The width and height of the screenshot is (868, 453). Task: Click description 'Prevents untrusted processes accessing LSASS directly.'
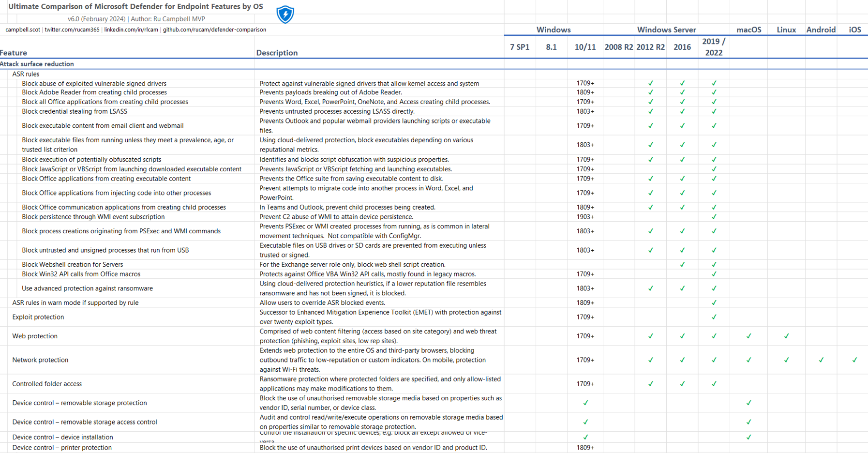click(x=337, y=111)
